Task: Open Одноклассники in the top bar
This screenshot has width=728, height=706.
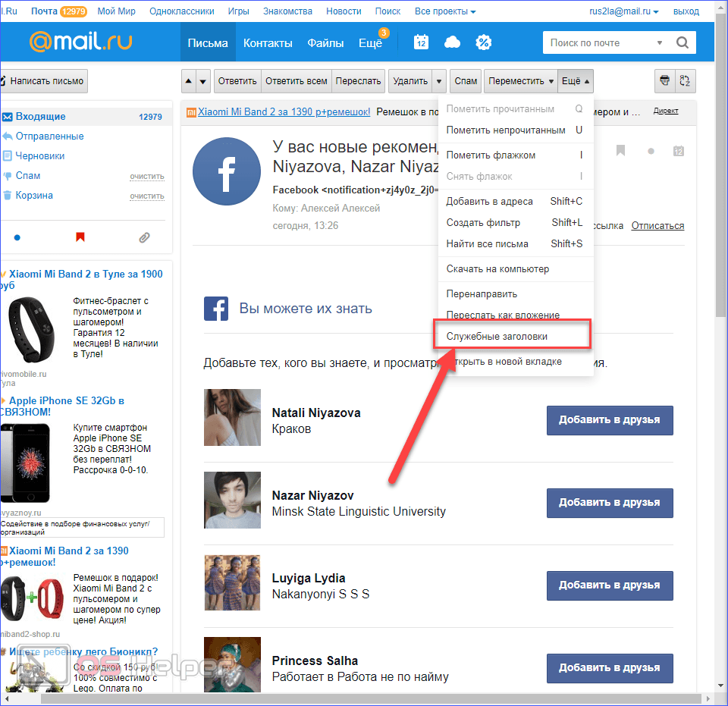Action: coord(181,11)
